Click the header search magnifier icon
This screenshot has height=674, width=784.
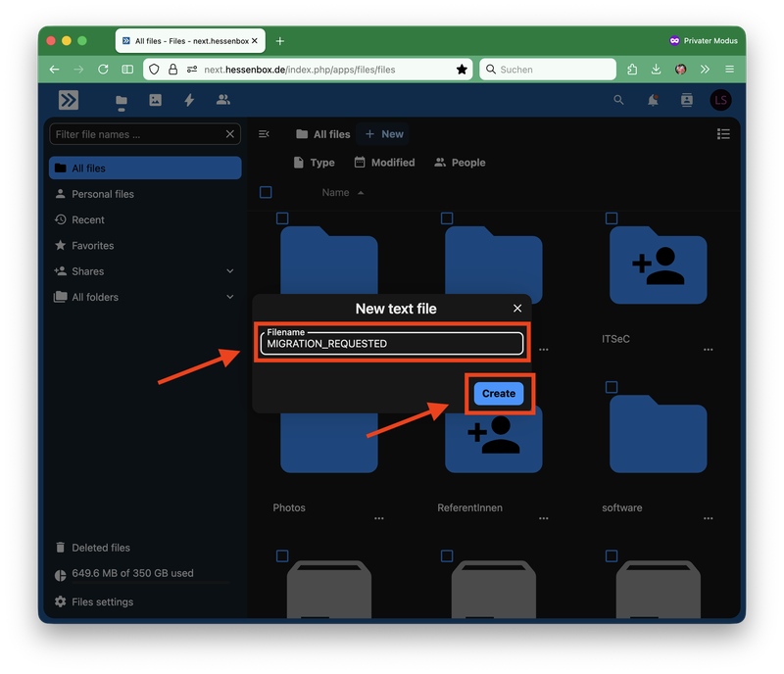click(618, 100)
